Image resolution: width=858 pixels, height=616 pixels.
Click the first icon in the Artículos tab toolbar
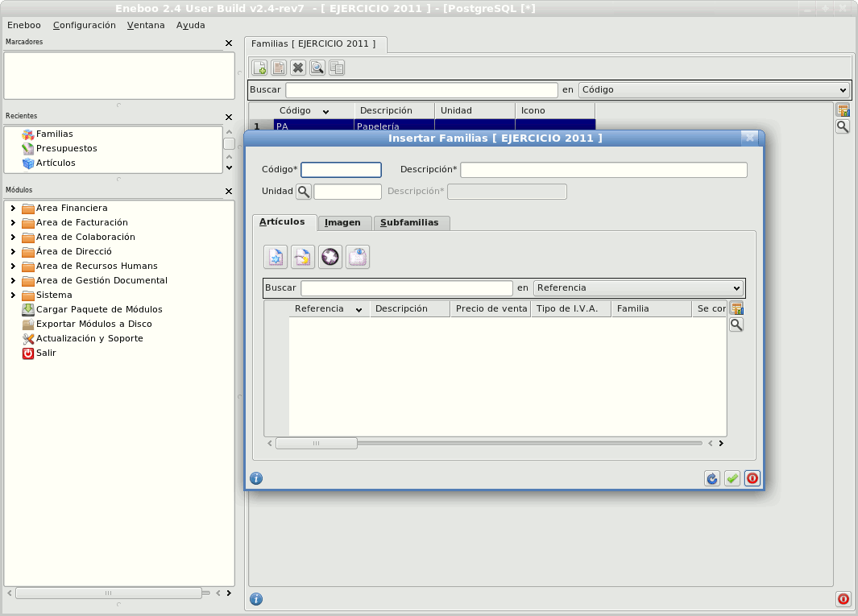pos(276,257)
